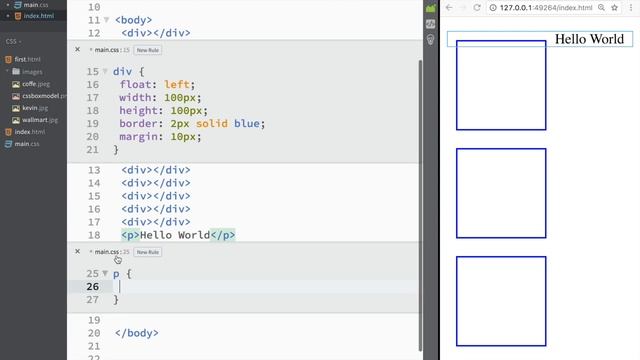Screen dimensions: 640x360
Task: Click the Chrome address bar URL
Action: click(x=546, y=7)
